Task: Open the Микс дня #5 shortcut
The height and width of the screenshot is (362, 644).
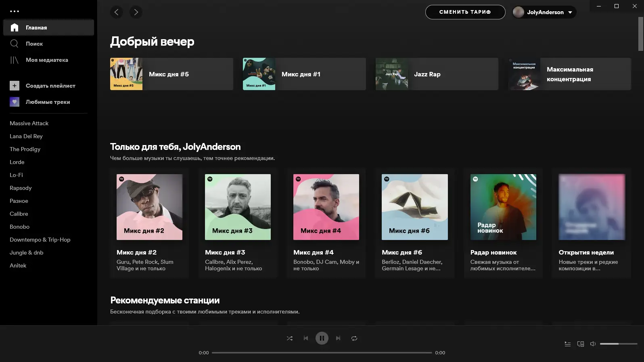Action: point(171,74)
